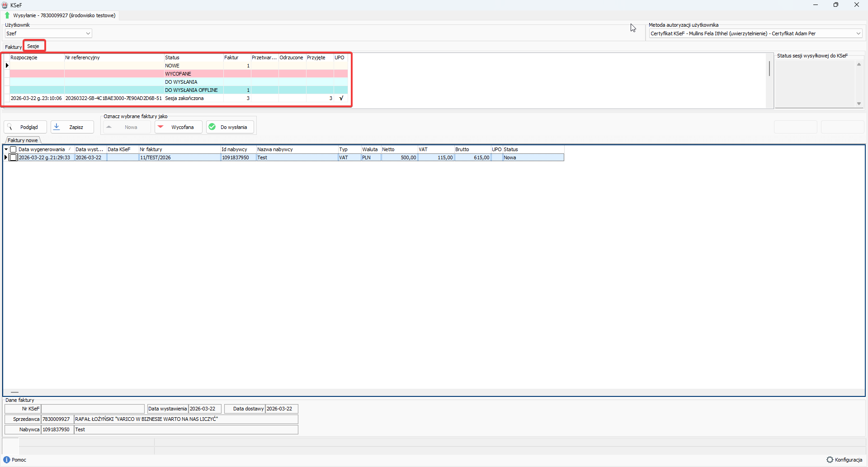This screenshot has width=868, height=467.
Task: Open the invoice grid column menu arrow
Action: pyautogui.click(x=6, y=149)
